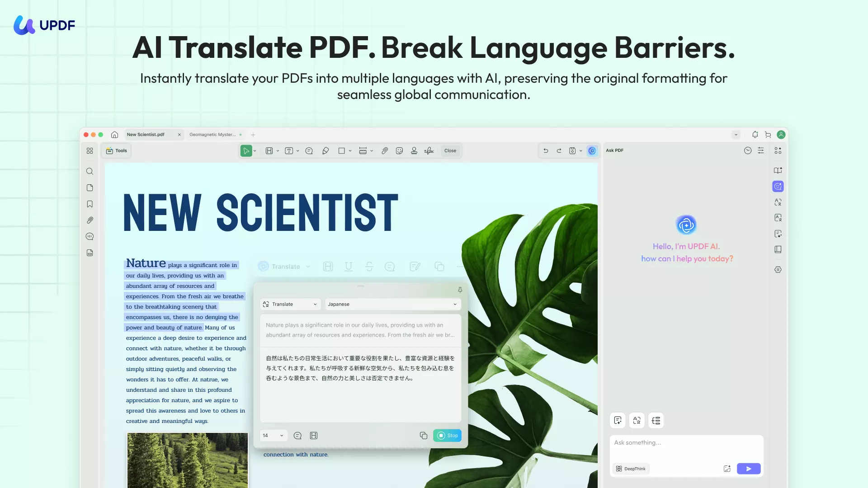Select the Signature tool
Screen dimensions: 868x488
click(429, 150)
